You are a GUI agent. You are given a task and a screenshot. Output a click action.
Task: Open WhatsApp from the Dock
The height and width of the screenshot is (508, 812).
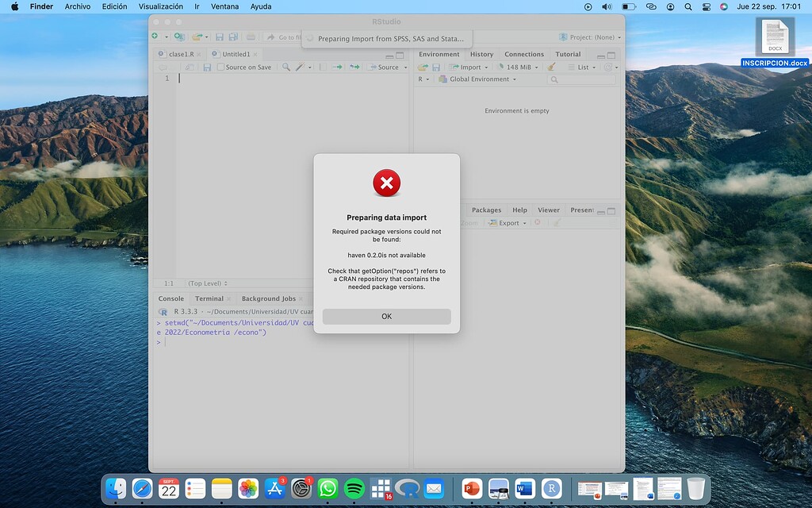[327, 488]
